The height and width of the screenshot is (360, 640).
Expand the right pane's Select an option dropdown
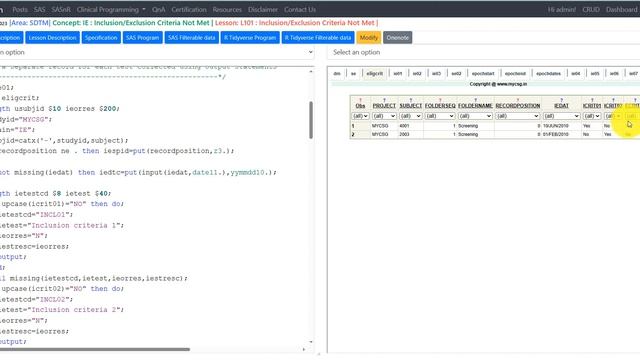point(484,52)
